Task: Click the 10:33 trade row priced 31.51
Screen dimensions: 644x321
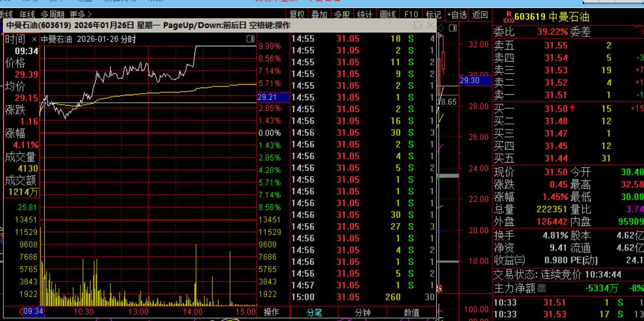Action: point(569,302)
